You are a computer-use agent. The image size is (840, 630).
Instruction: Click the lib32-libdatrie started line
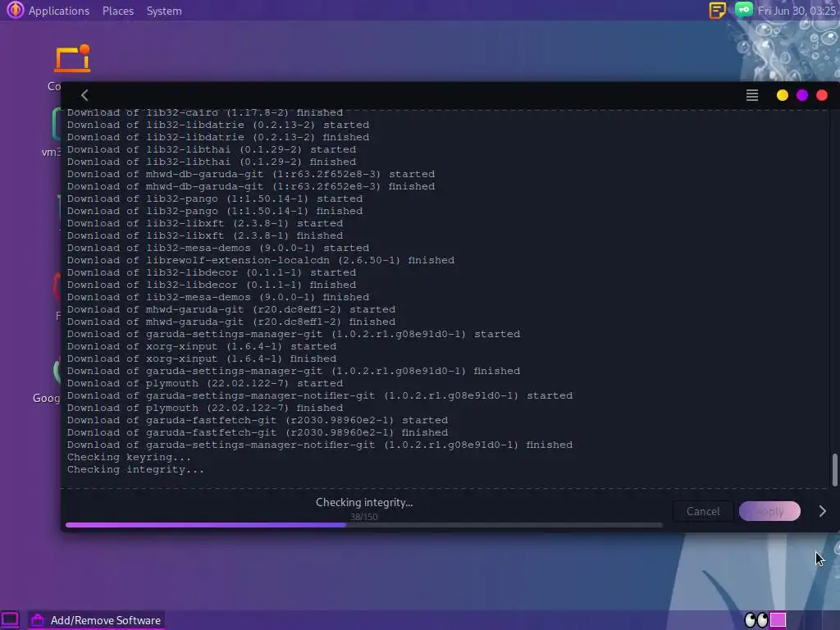[x=218, y=125]
